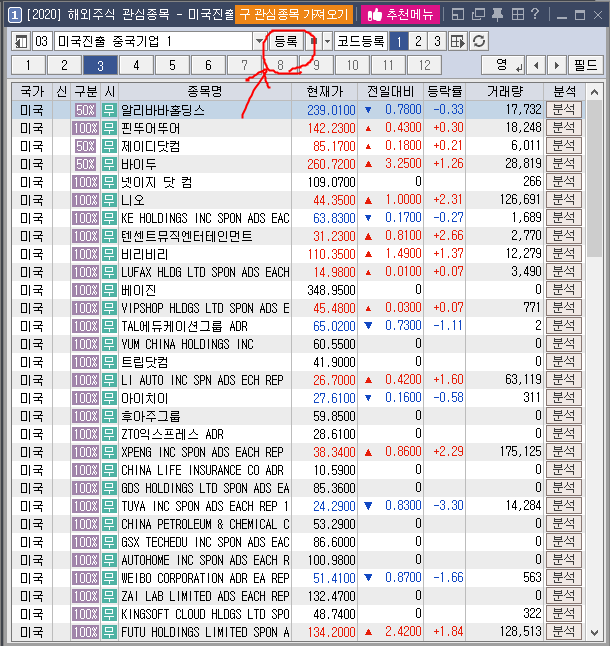This screenshot has height=646, width=610.
Task: Click the 100% badge in the 니오 row
Action: click(x=85, y=200)
